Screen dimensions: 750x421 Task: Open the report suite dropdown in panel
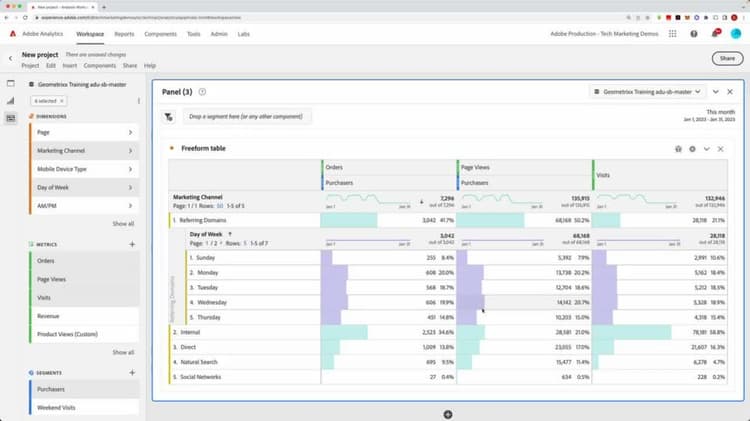click(x=647, y=92)
